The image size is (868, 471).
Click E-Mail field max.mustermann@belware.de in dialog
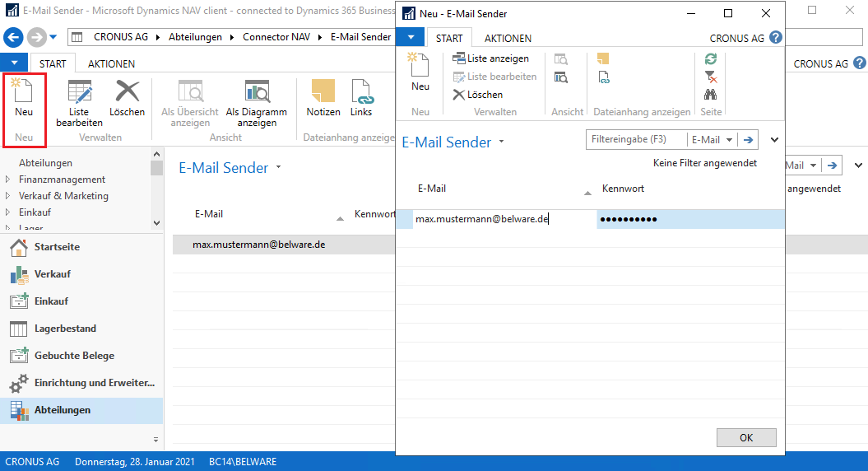(504, 219)
